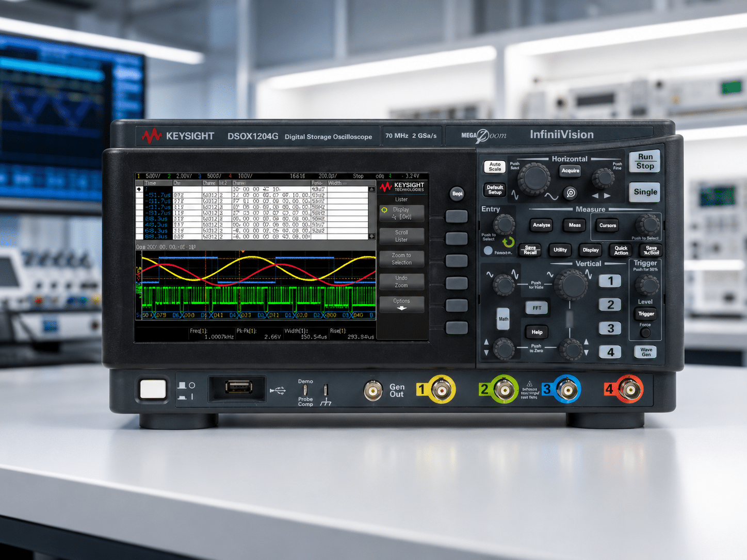Click the green entry arrow icon near Entry knob
The image size is (747, 560).
pyautogui.click(x=509, y=242)
